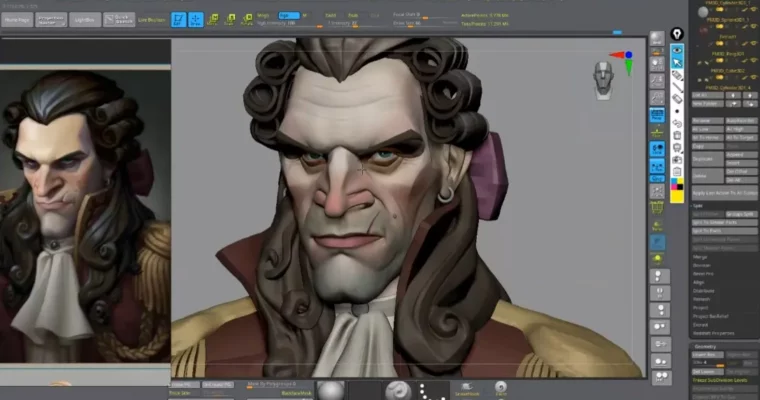Expand the Remesh section

coord(701,299)
